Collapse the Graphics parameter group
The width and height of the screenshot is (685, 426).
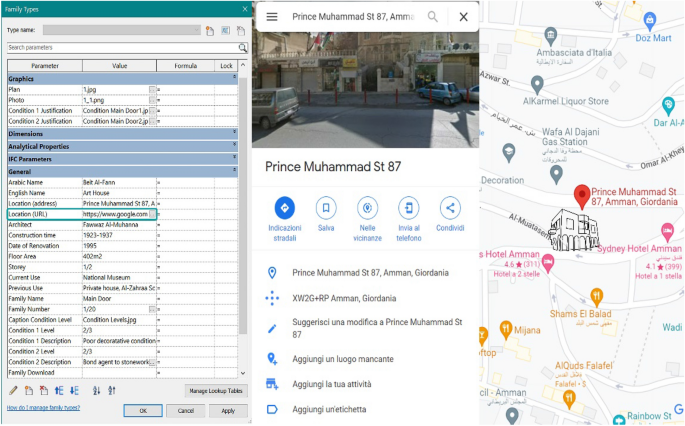(234, 78)
